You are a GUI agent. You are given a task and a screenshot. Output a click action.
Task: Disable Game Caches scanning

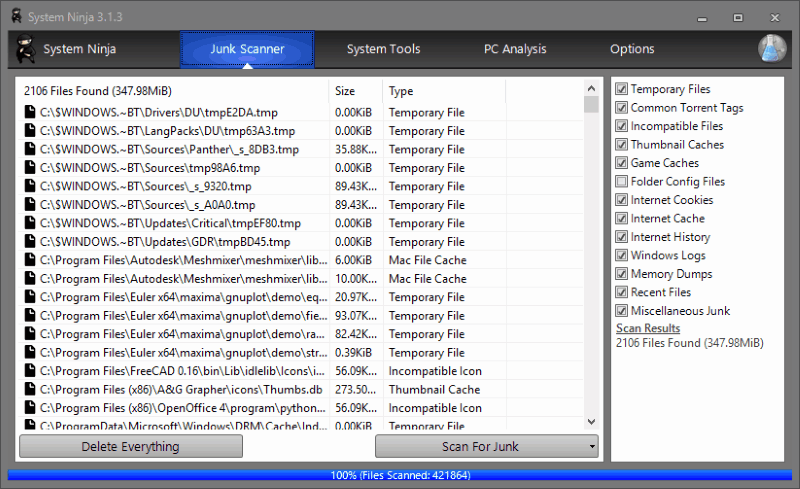[x=621, y=163]
